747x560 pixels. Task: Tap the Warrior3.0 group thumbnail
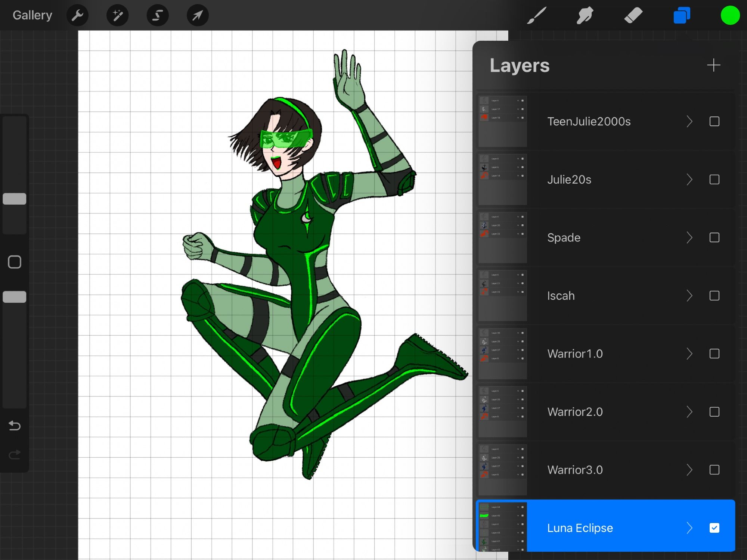coord(502,470)
